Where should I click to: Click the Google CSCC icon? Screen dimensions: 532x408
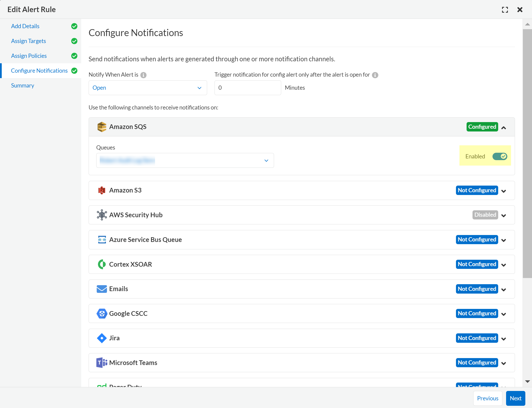(x=102, y=313)
